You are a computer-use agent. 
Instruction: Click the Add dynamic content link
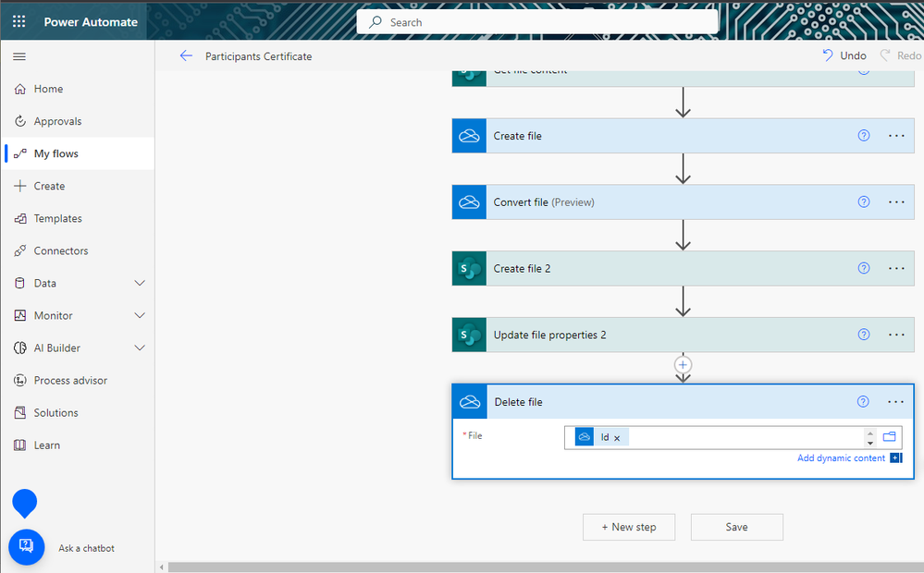[841, 458]
